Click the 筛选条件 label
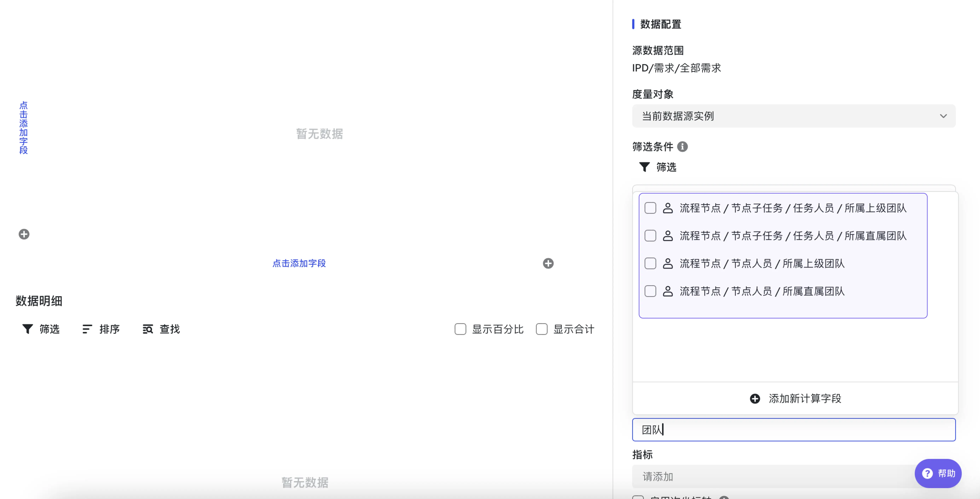Image resolution: width=980 pixels, height=499 pixels. pos(653,147)
